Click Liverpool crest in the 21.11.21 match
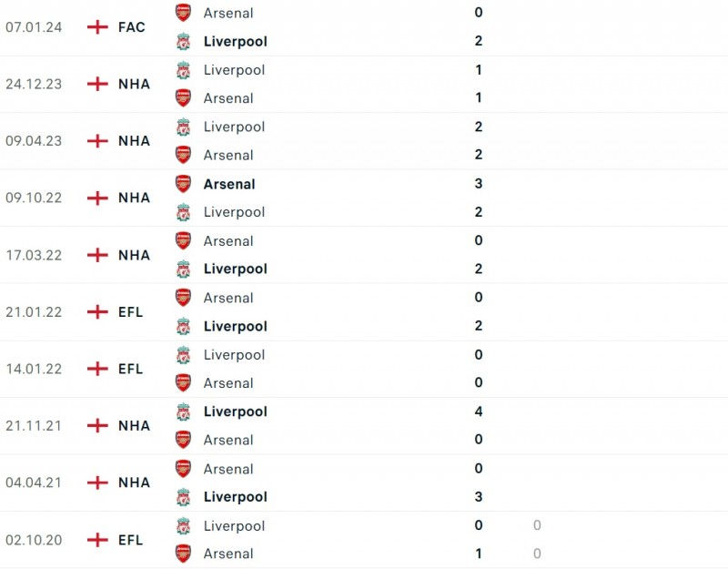The height and width of the screenshot is (569, 728). [x=183, y=412]
